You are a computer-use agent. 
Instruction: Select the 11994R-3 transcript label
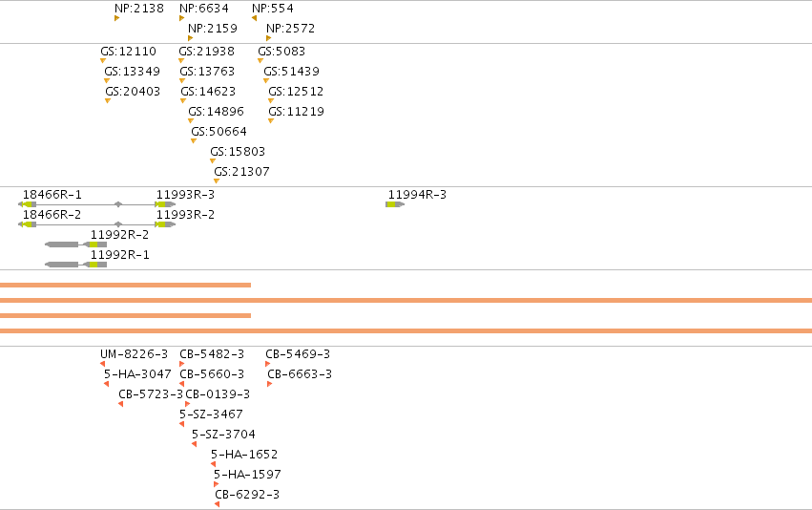click(x=417, y=195)
